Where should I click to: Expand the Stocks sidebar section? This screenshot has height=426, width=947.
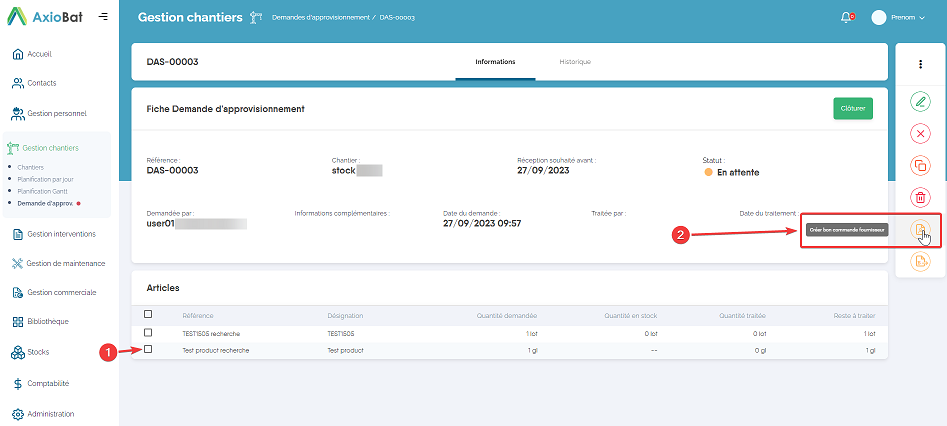click(38, 352)
